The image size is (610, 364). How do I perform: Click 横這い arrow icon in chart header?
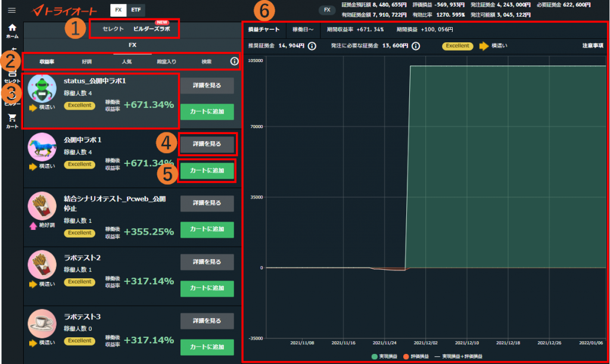tap(484, 46)
